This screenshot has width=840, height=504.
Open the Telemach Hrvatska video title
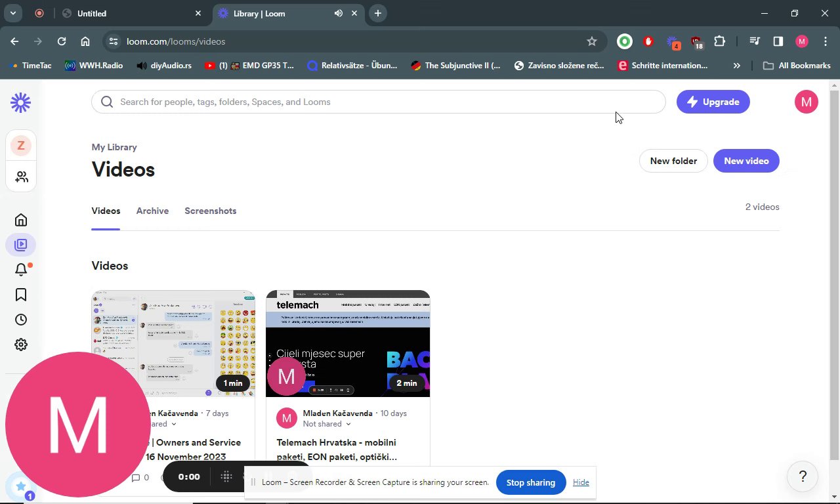pyautogui.click(x=337, y=450)
